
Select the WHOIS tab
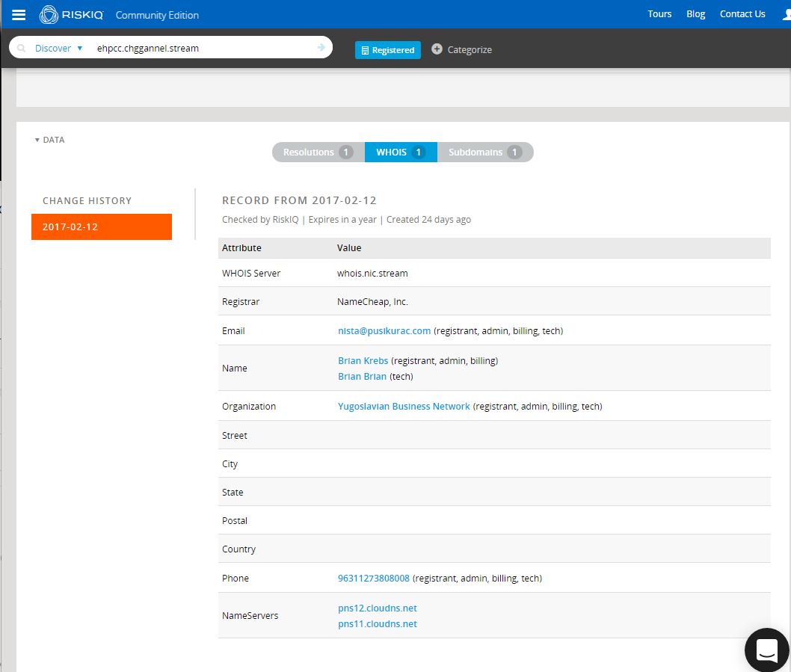click(401, 152)
